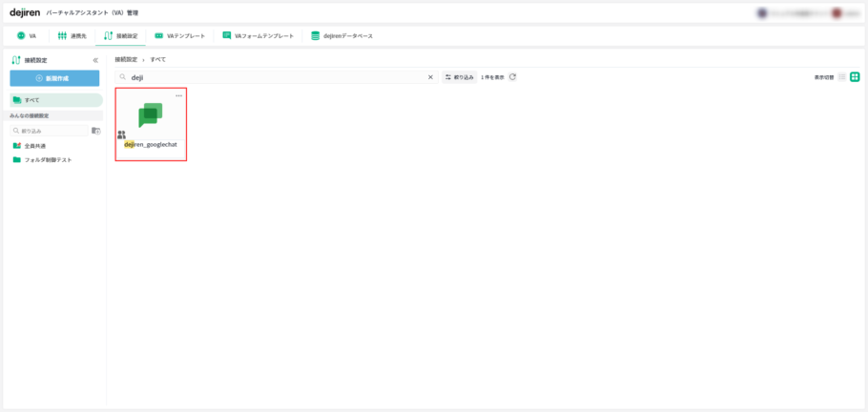Click the sidebar 絞り込み filter field
This screenshot has width=868, height=412.
click(52, 131)
